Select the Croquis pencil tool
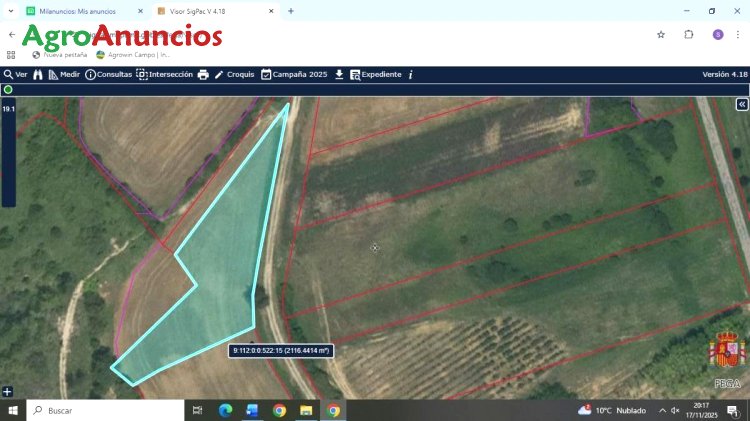The width and height of the screenshot is (750, 421). point(234,75)
